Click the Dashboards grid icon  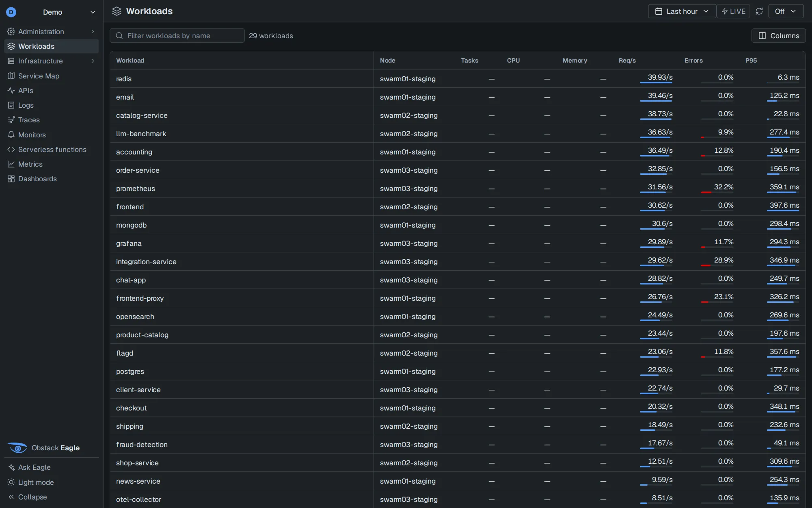[11, 179]
